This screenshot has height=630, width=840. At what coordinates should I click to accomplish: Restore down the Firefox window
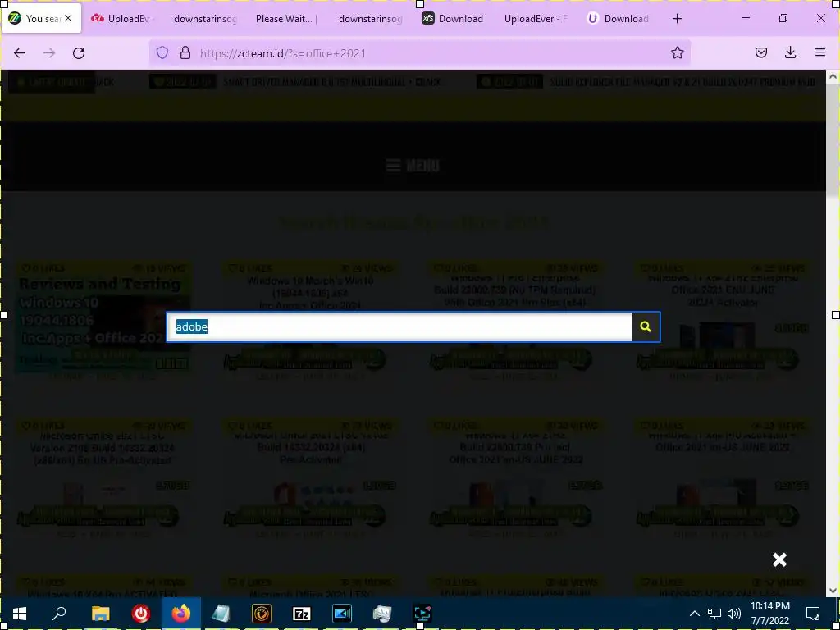[x=783, y=18]
